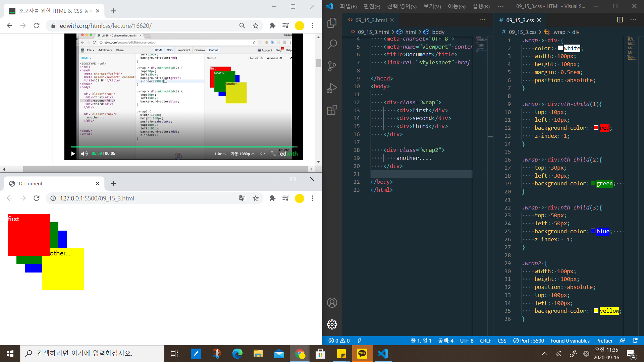Click the red color swatch in CSS
644x362 pixels.
pos(596,128)
